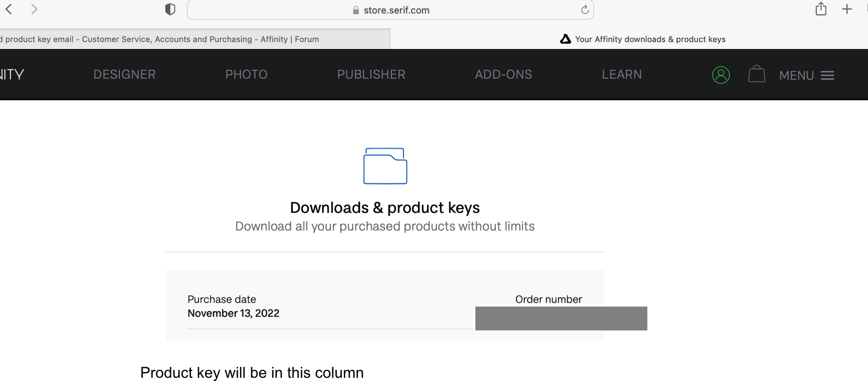Open the LEARN section
Viewport: 868px width, 381px height.
[622, 74]
